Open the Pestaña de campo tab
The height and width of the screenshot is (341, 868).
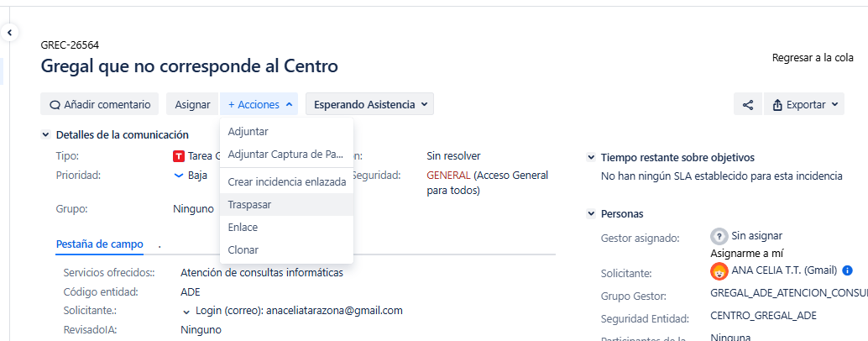[99, 244]
